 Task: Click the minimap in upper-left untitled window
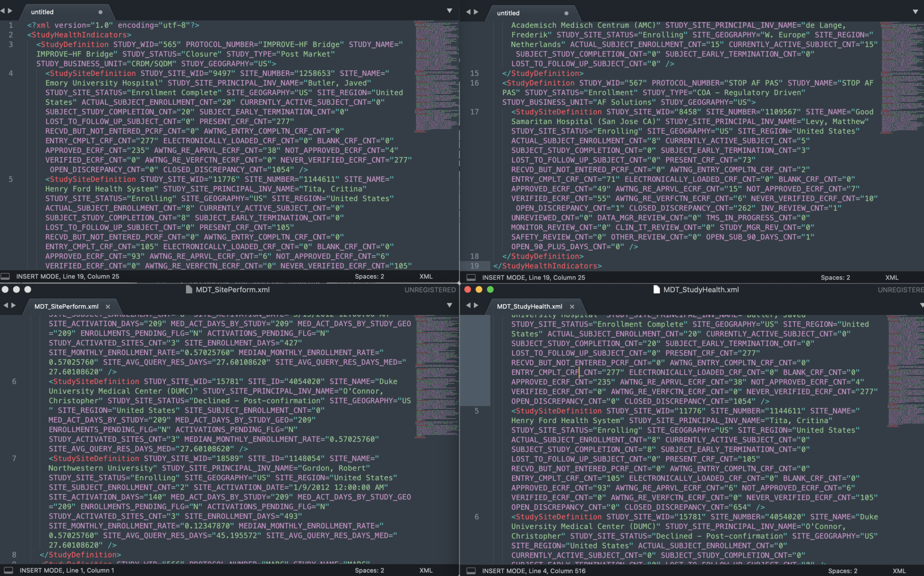(436, 77)
